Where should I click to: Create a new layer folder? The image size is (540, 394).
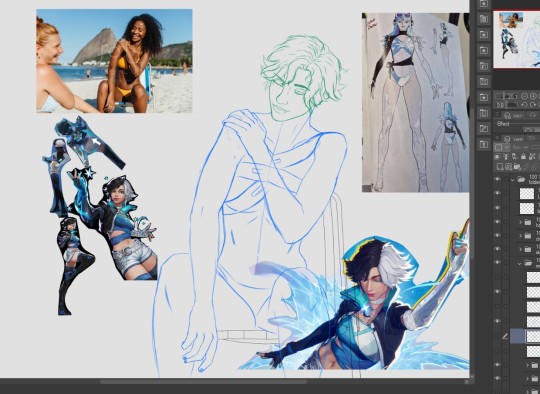517,167
